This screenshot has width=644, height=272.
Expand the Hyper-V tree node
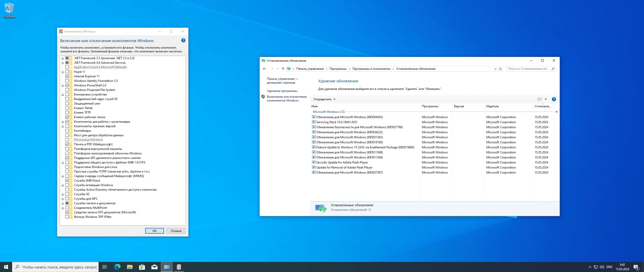[63, 72]
